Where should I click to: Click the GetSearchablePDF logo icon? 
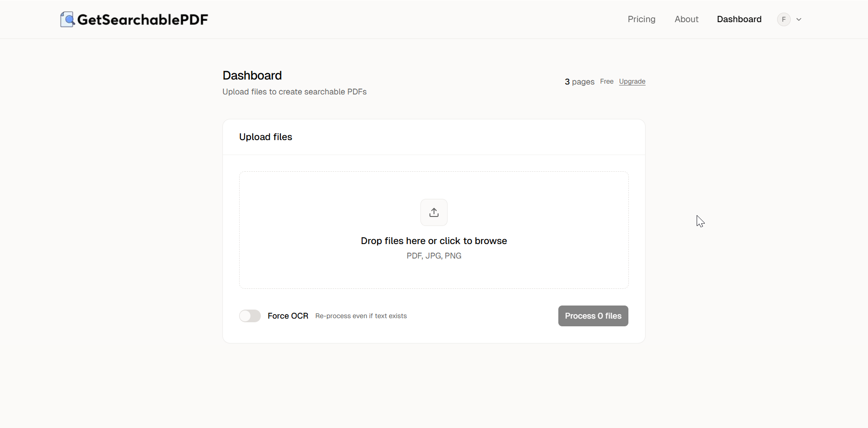click(x=67, y=19)
